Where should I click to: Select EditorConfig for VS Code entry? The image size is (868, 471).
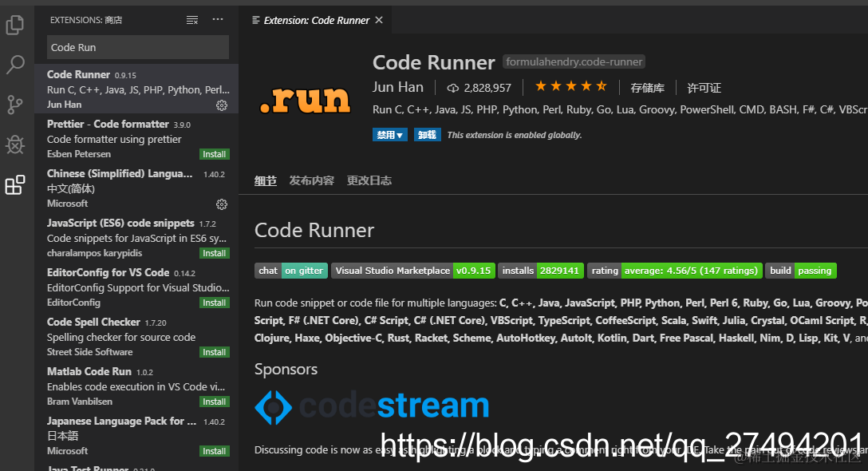tap(136, 287)
